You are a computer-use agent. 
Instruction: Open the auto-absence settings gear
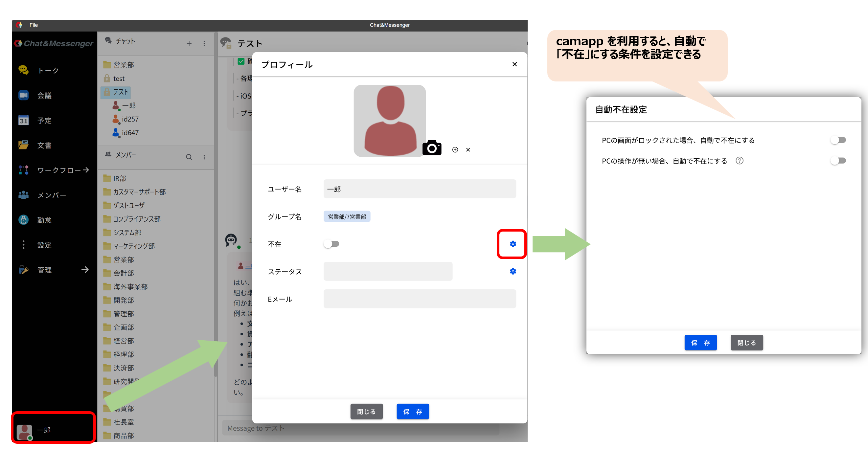[x=513, y=244]
